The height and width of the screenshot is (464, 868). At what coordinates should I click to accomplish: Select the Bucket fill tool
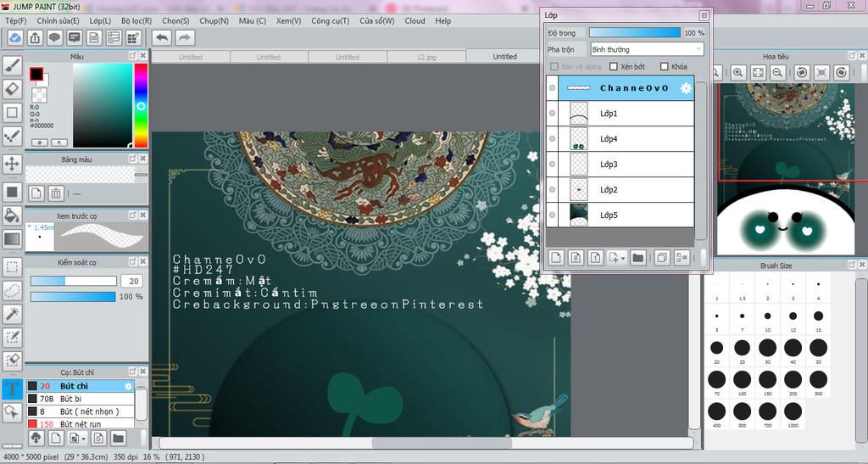pyautogui.click(x=12, y=215)
